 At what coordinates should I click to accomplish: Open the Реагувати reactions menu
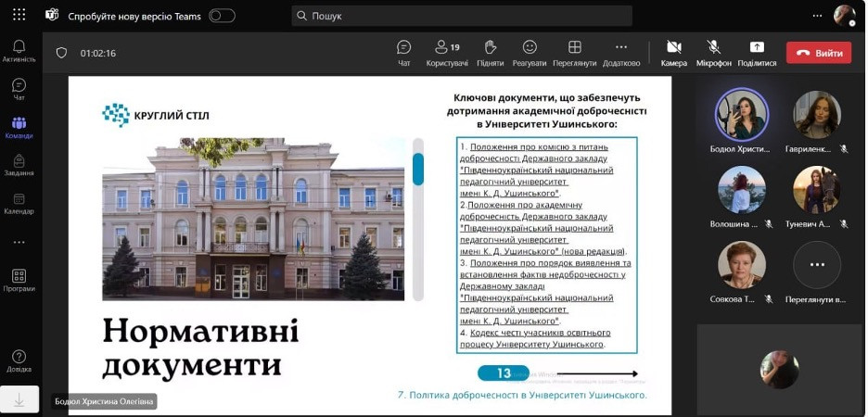coord(530,53)
